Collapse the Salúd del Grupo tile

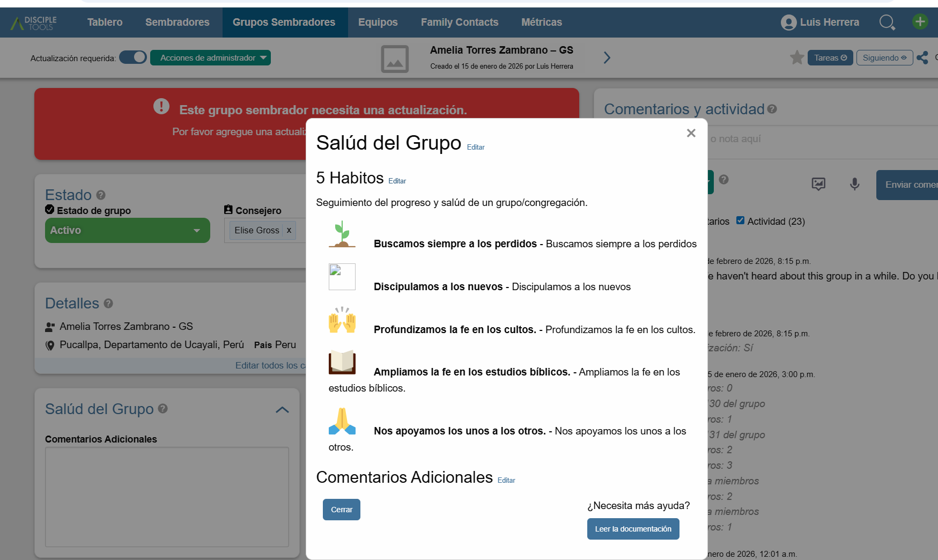point(282,410)
